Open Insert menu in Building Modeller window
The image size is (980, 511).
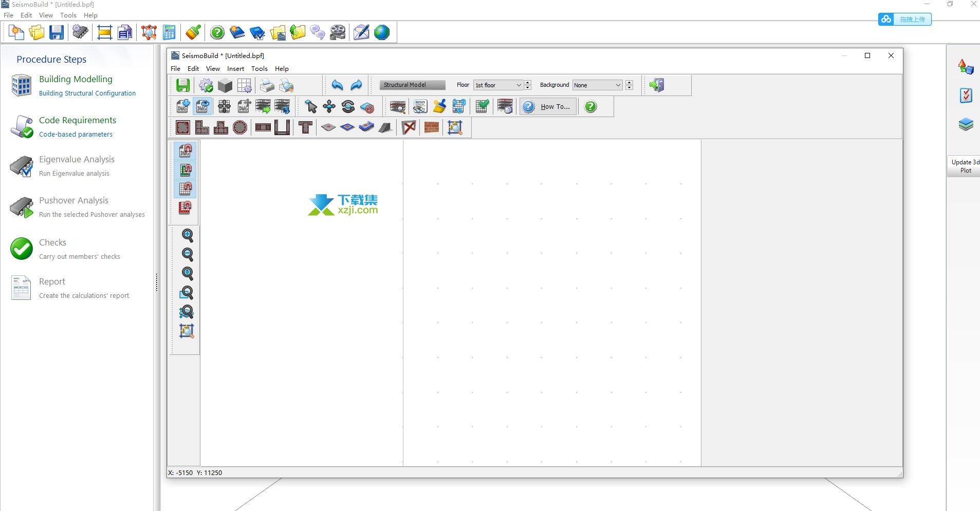click(236, 68)
